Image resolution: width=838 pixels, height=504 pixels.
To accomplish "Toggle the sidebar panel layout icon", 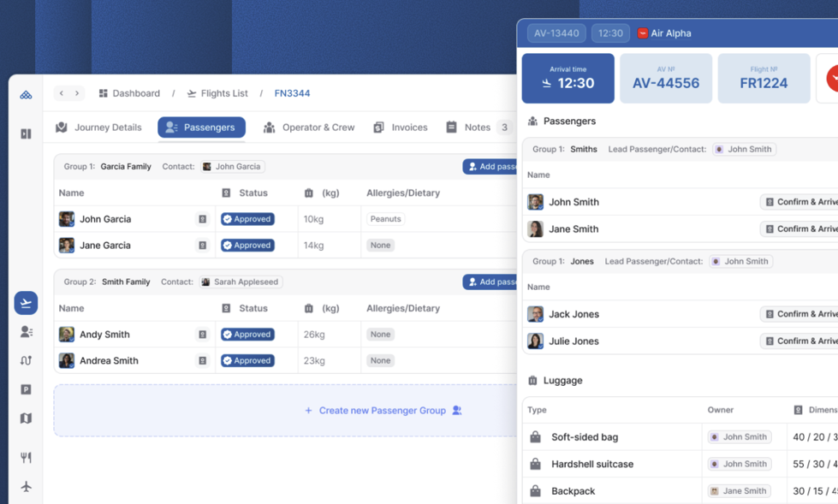I will point(26,133).
